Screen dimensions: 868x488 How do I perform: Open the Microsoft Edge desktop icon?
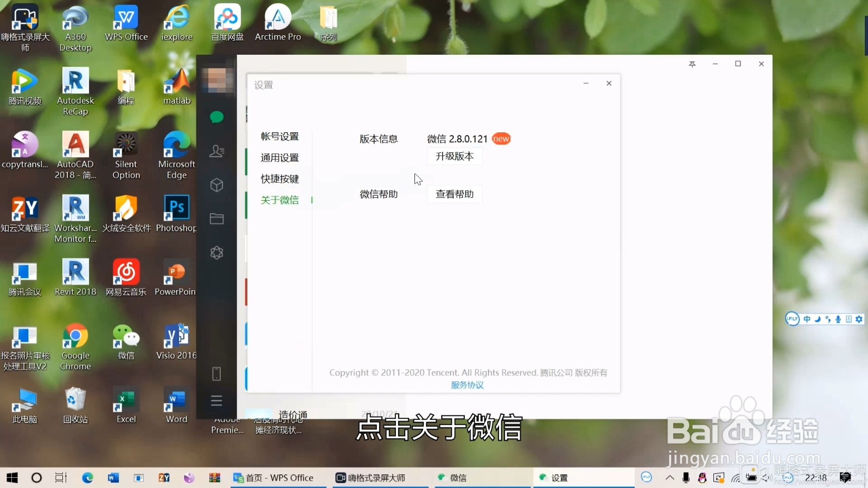click(x=177, y=156)
